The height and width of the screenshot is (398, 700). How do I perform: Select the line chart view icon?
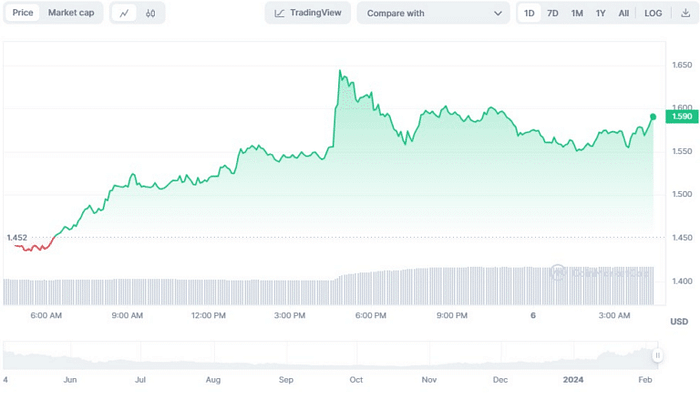tap(124, 13)
